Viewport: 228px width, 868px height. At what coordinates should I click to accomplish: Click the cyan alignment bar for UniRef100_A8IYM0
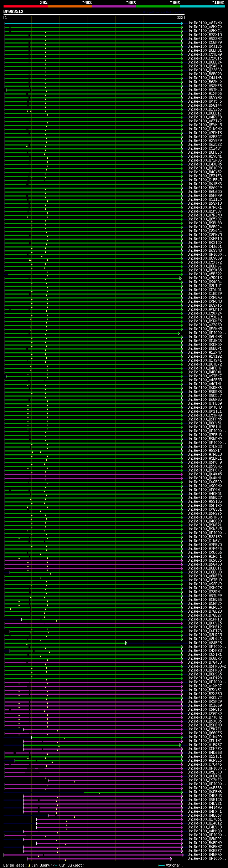pos(93,23)
